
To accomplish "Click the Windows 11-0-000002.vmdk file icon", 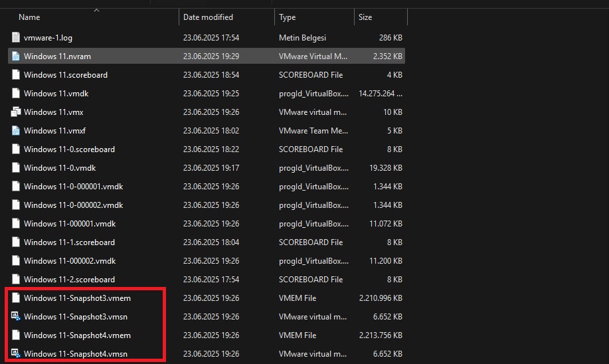I will point(15,205).
